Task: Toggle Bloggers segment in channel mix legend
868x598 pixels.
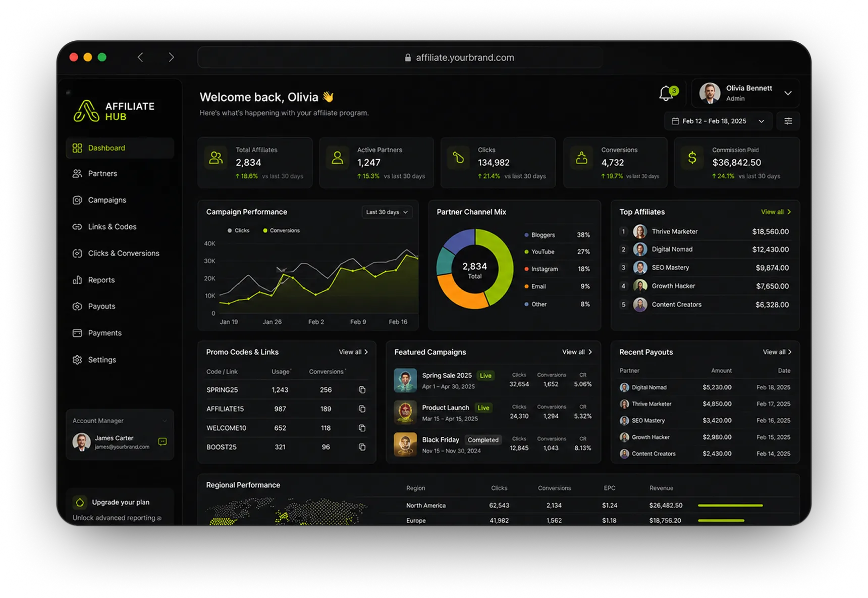Action: point(539,235)
